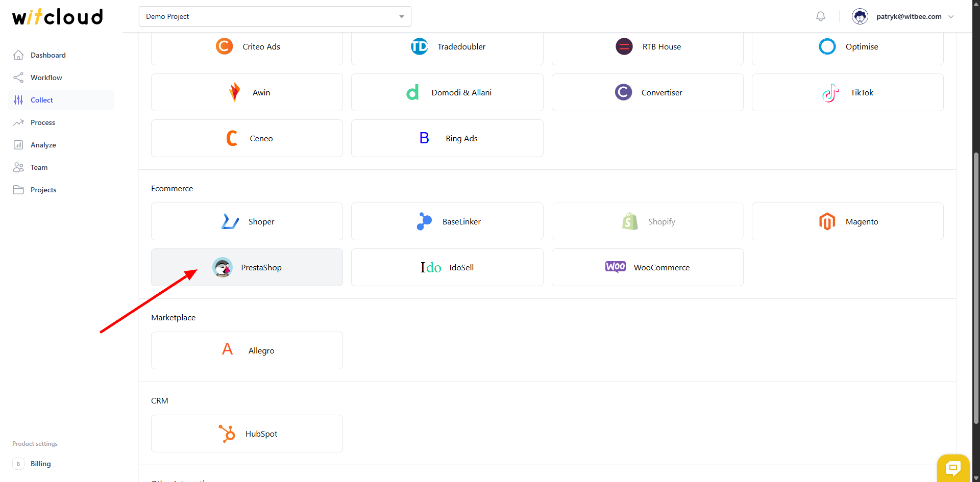Choose HubSpot CRM card

[247, 434]
